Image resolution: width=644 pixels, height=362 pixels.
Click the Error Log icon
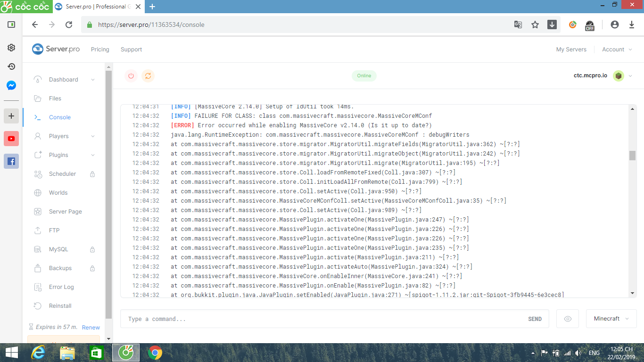tap(38, 287)
